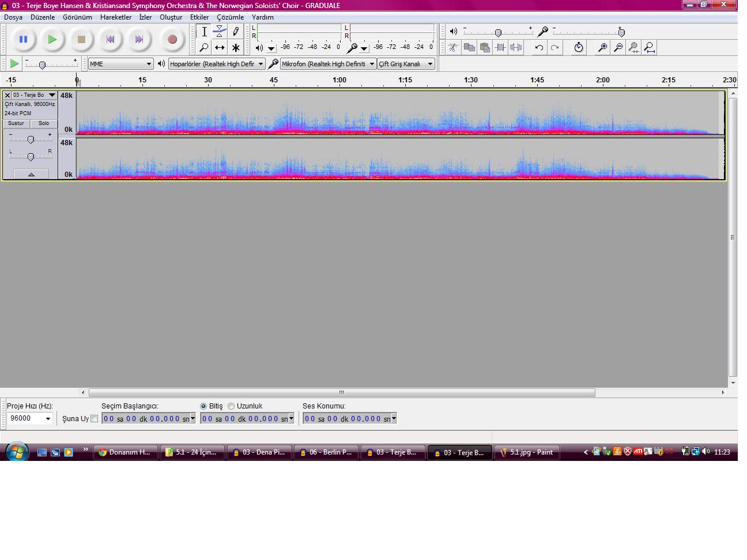747x560 pixels.
Task: Open the Yardım menu
Action: point(262,17)
